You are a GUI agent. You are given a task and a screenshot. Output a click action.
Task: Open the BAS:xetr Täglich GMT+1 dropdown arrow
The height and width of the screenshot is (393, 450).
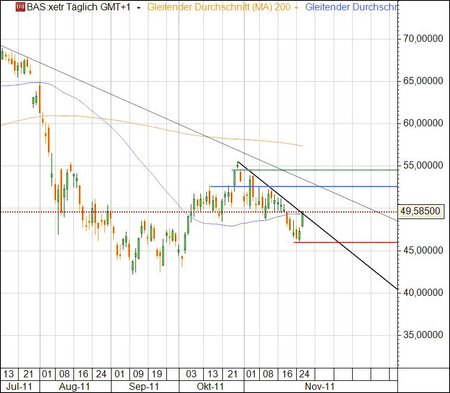tap(139, 8)
